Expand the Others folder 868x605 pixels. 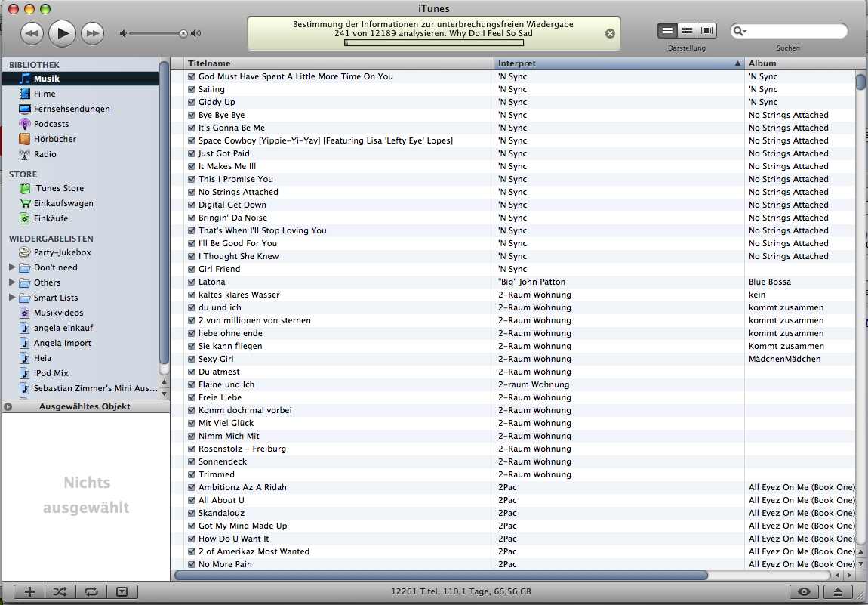pyautogui.click(x=12, y=282)
